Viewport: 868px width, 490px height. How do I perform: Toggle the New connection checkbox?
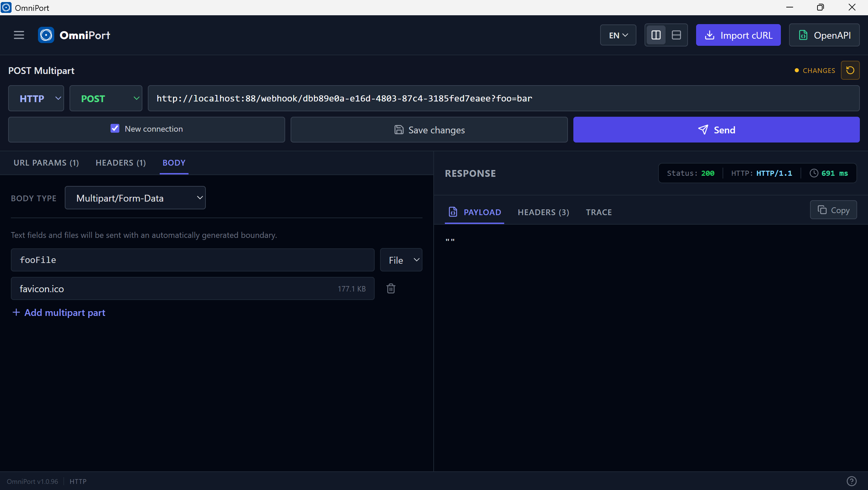point(115,128)
